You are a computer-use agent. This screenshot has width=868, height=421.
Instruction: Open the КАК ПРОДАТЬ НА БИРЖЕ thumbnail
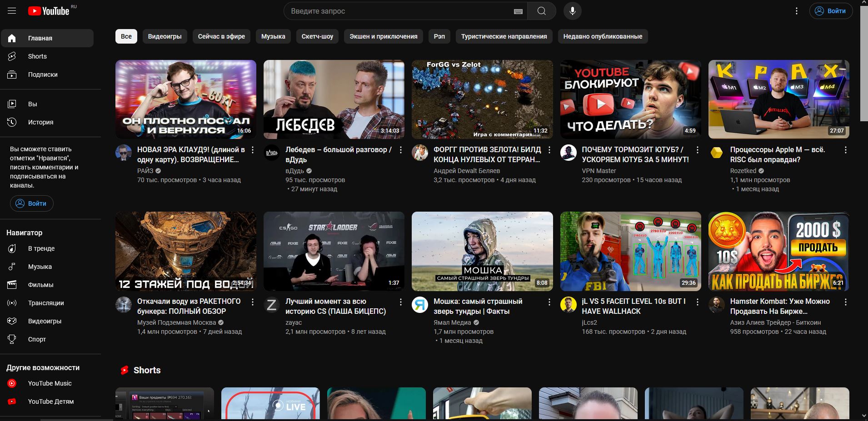click(x=779, y=251)
